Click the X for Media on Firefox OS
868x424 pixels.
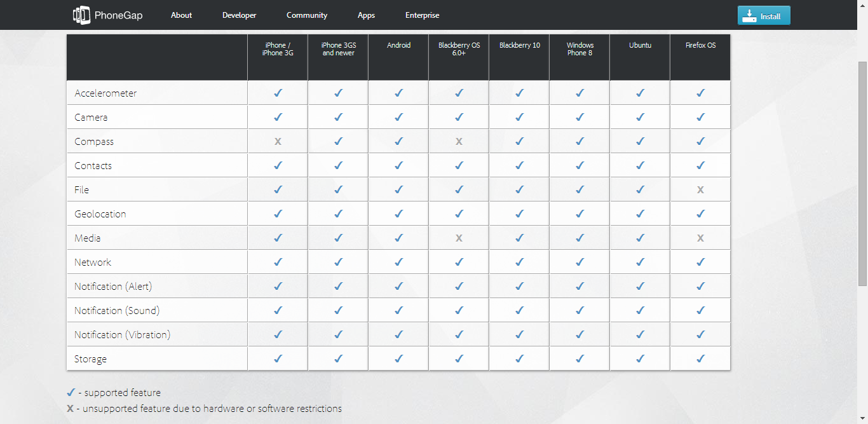(x=700, y=238)
